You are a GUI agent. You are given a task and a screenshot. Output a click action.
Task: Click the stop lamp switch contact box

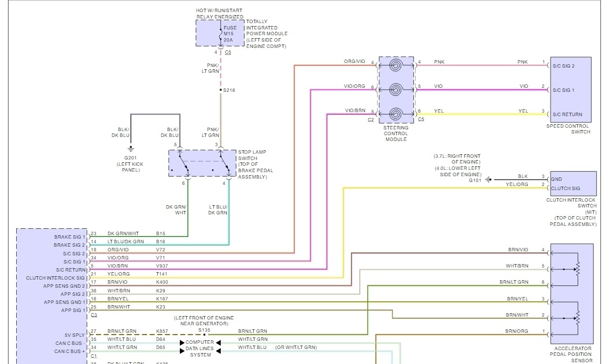[202, 164]
